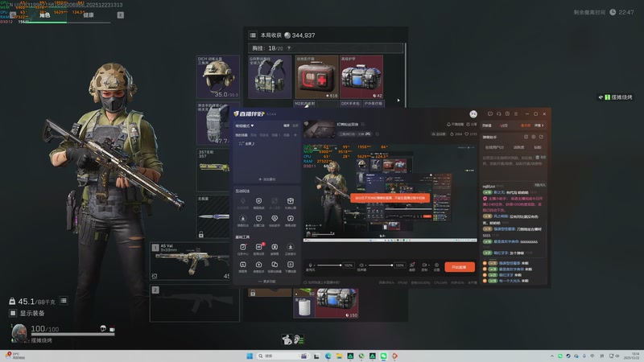Click the third icon (TV) in the basic tools first row
Viewport: 644px width, 362px height.
pyautogui.click(x=275, y=249)
